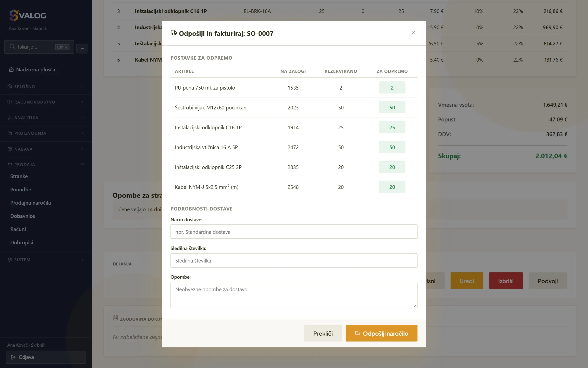Open Računi menu item
The image size is (588, 368).
[18, 229]
